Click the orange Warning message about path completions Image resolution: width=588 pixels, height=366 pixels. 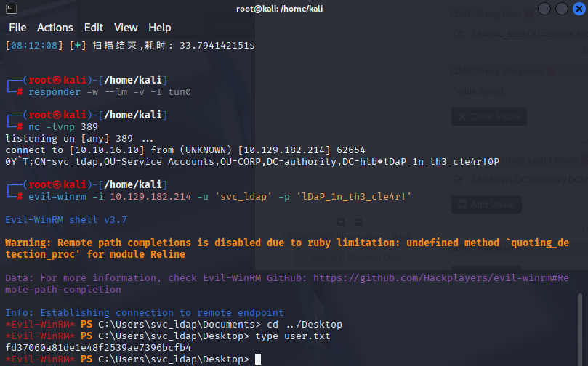point(287,248)
